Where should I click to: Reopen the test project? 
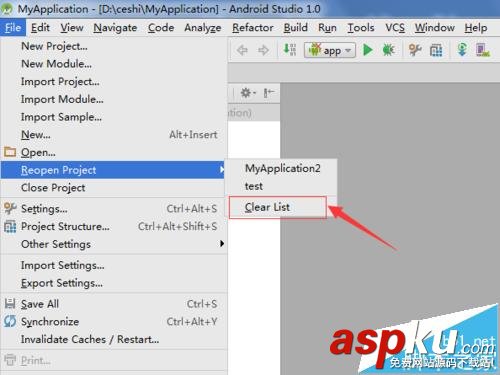pyautogui.click(x=283, y=186)
